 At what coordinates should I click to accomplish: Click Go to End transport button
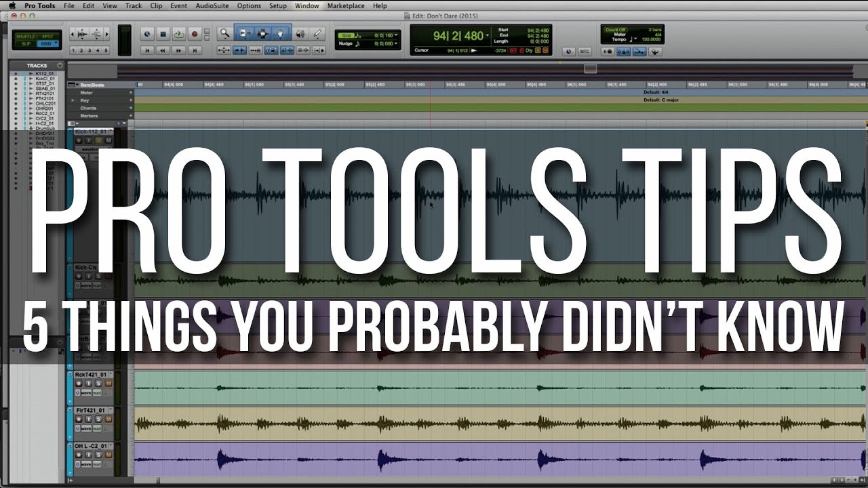(x=195, y=50)
